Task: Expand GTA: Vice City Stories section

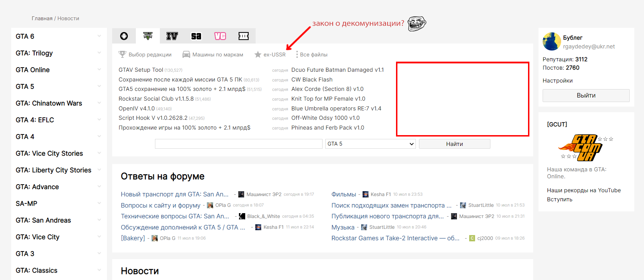Action: tap(99, 153)
